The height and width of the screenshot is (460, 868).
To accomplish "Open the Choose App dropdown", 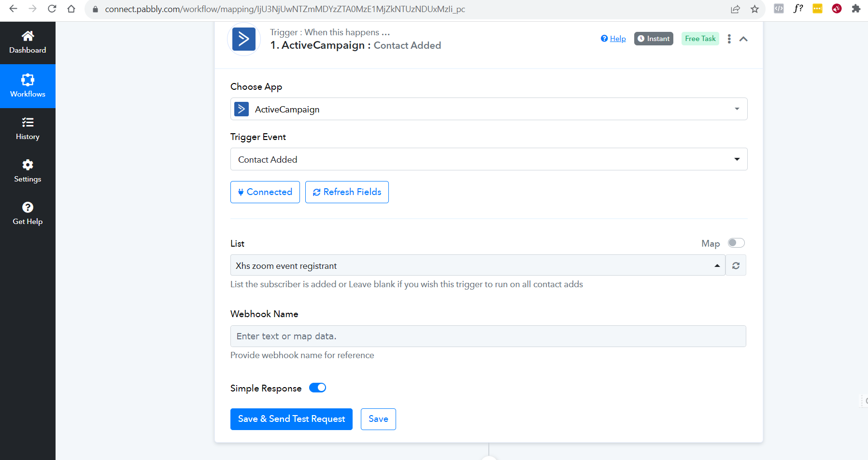I will tap(489, 109).
